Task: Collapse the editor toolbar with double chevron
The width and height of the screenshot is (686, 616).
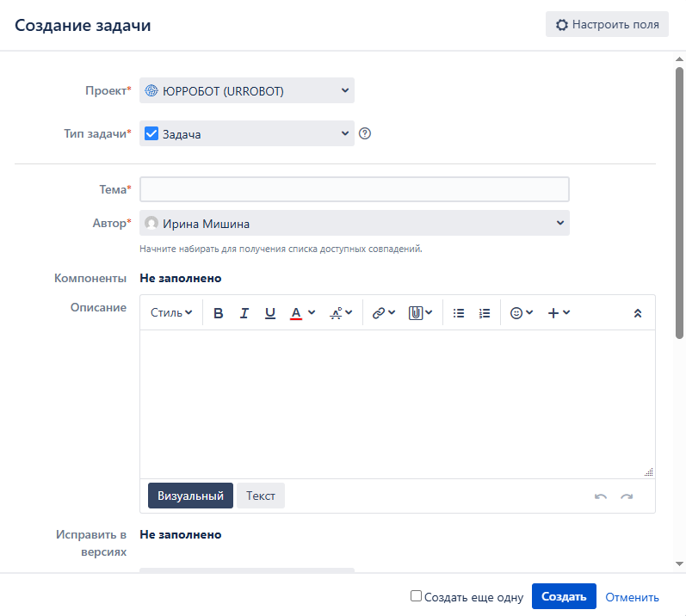Action: point(638,313)
